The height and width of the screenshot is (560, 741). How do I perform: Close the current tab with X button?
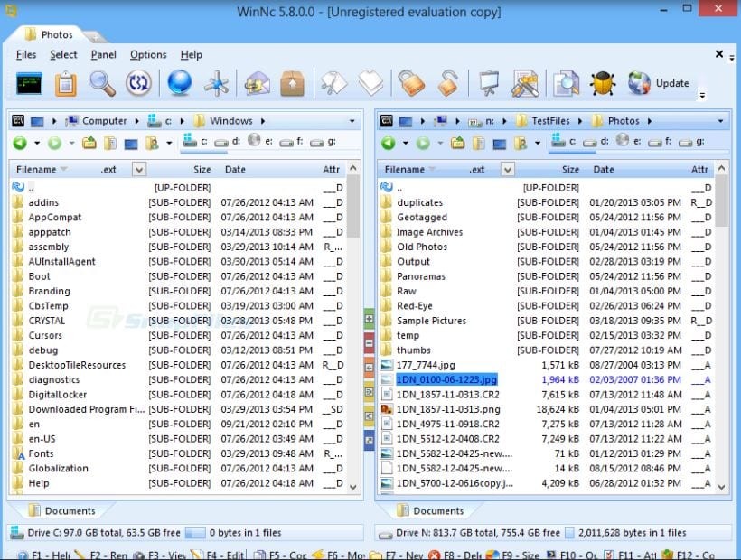718,54
